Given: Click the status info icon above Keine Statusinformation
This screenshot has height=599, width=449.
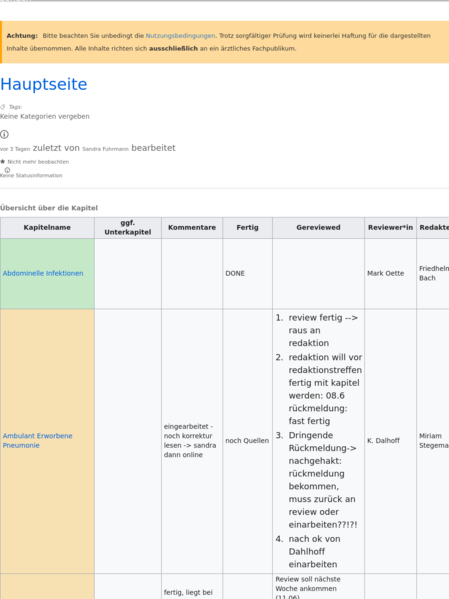Looking at the screenshot, I should coord(7,170).
